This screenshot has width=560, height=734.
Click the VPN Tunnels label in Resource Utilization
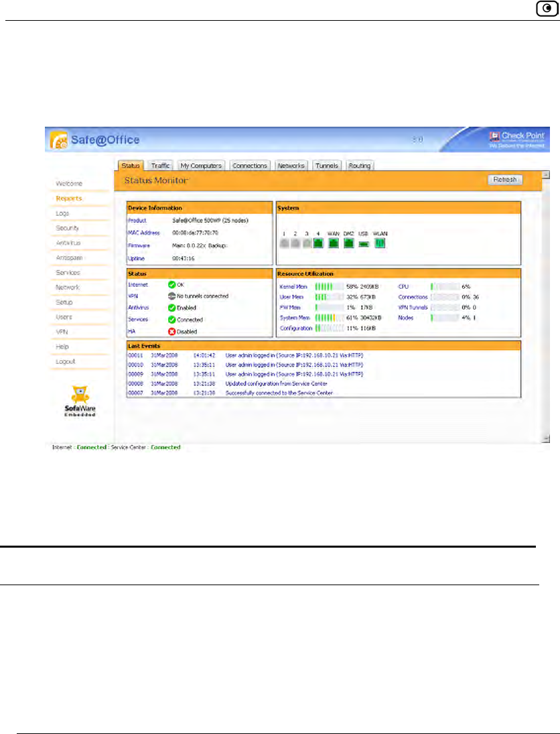[x=413, y=308]
